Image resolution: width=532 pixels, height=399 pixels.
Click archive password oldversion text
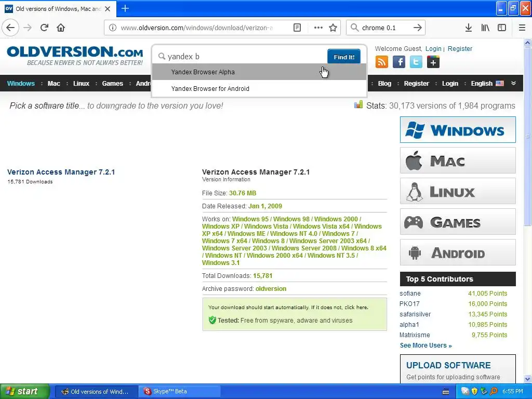pos(271,289)
